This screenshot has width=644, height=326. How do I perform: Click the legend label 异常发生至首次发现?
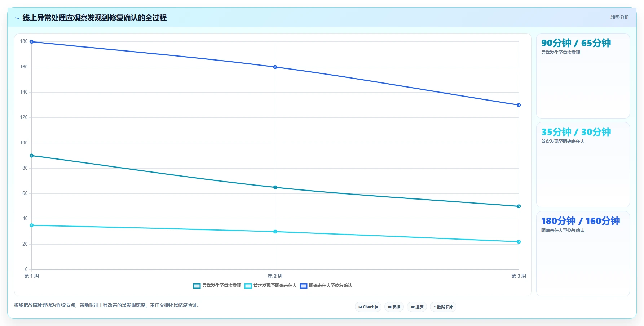[x=221, y=286]
